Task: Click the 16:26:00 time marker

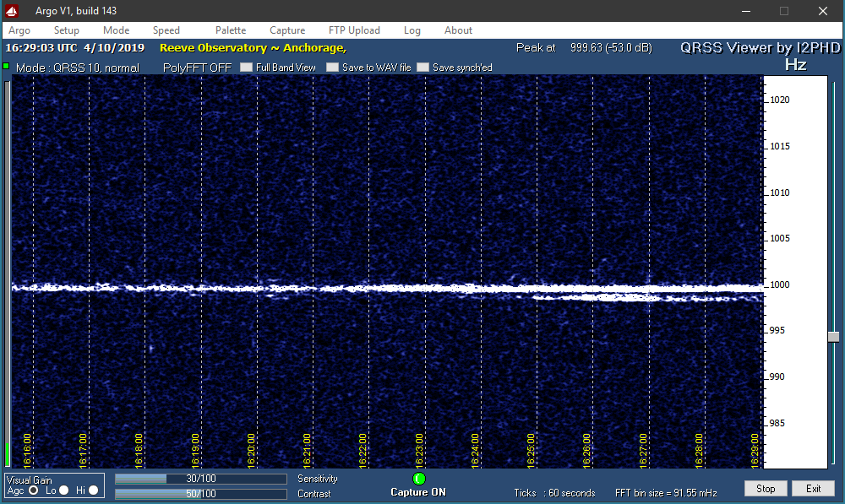Action: (587, 450)
